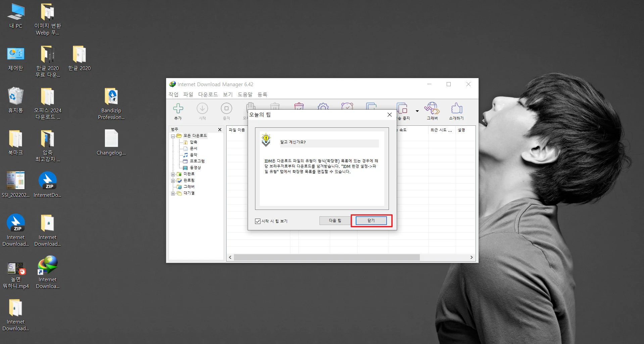Click the 중지 stop toolbar icon

coord(227,109)
